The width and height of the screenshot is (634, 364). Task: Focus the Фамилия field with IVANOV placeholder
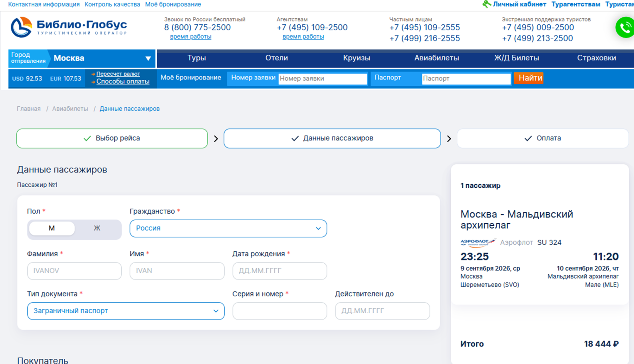(74, 271)
